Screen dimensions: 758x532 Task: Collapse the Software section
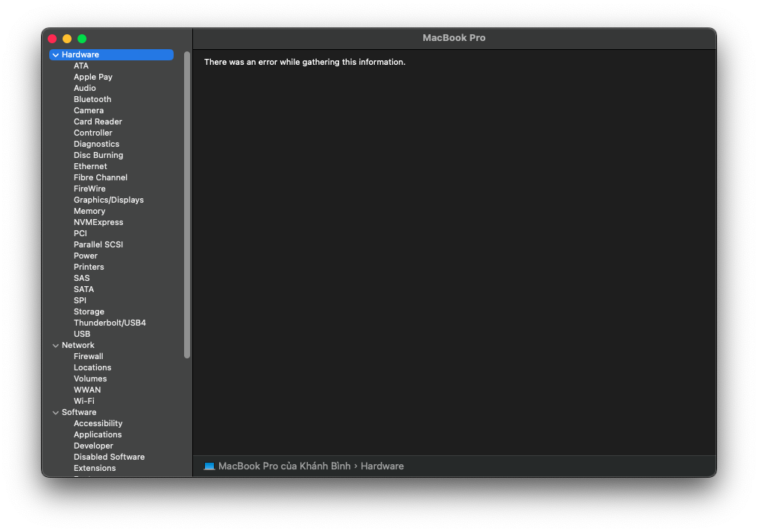(56, 412)
